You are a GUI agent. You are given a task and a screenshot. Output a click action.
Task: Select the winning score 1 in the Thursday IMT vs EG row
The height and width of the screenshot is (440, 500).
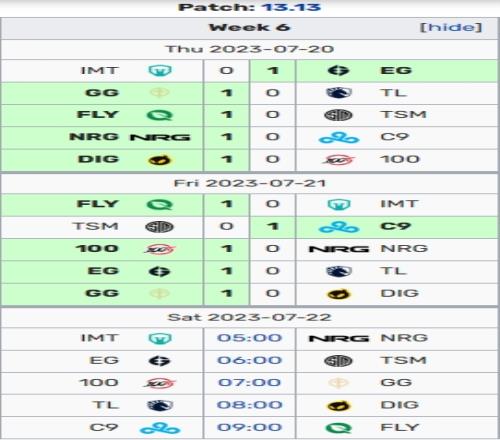click(x=273, y=71)
